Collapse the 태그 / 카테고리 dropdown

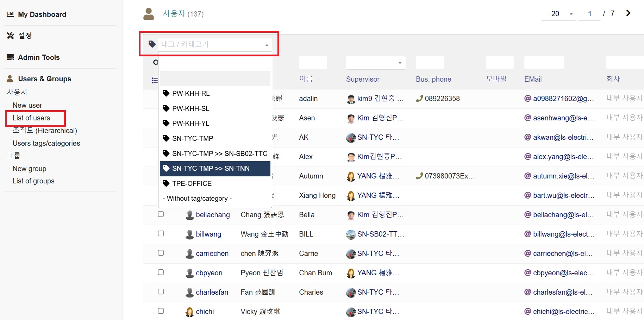coord(267,45)
